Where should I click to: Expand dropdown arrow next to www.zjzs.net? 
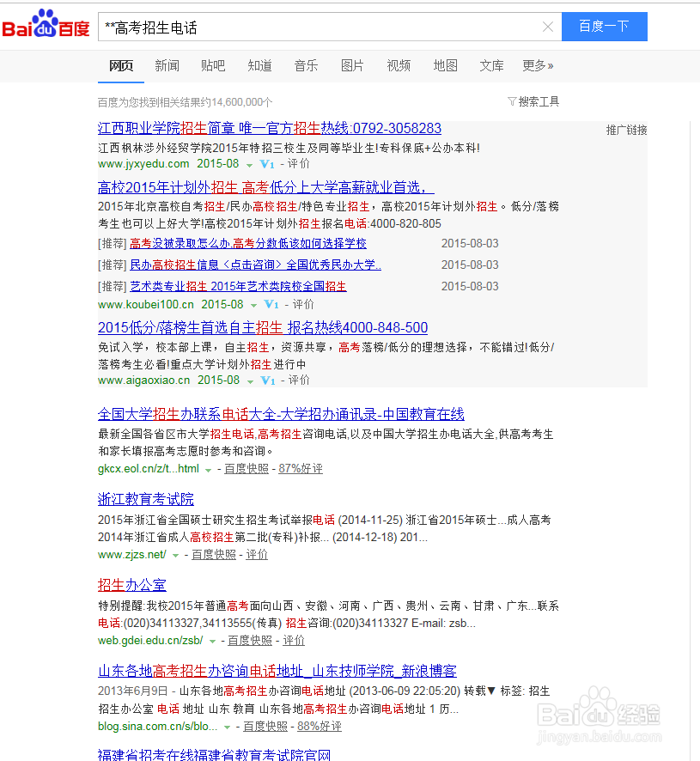click(176, 556)
